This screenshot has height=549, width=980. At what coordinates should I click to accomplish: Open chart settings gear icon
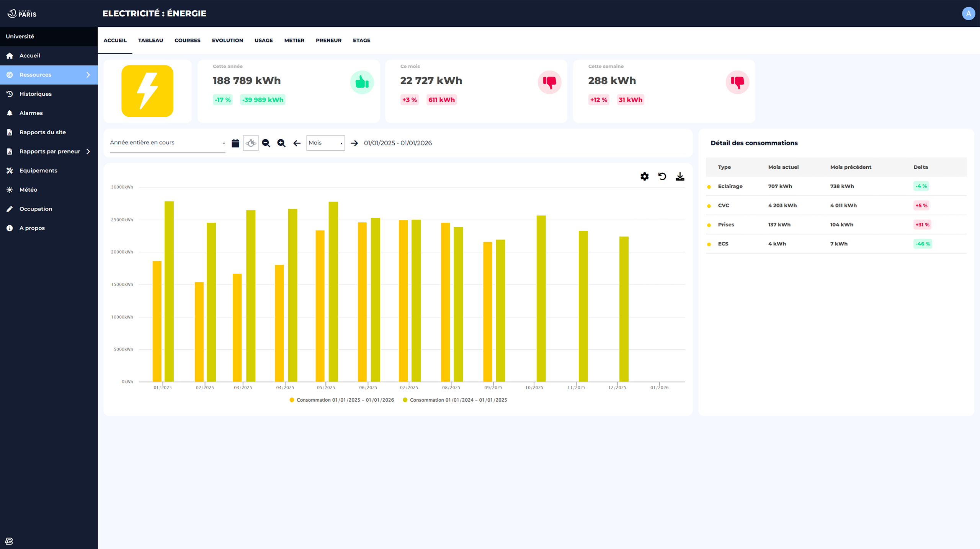pyautogui.click(x=644, y=176)
